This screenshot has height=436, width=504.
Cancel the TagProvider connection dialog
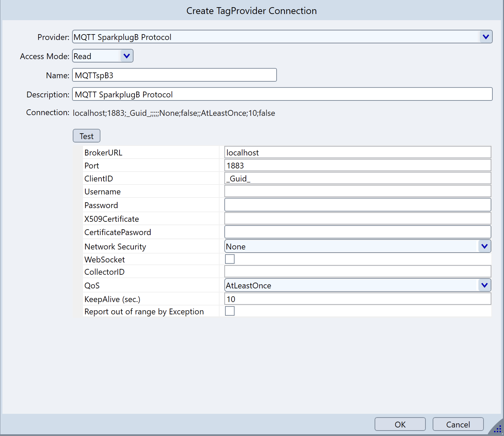(458, 424)
